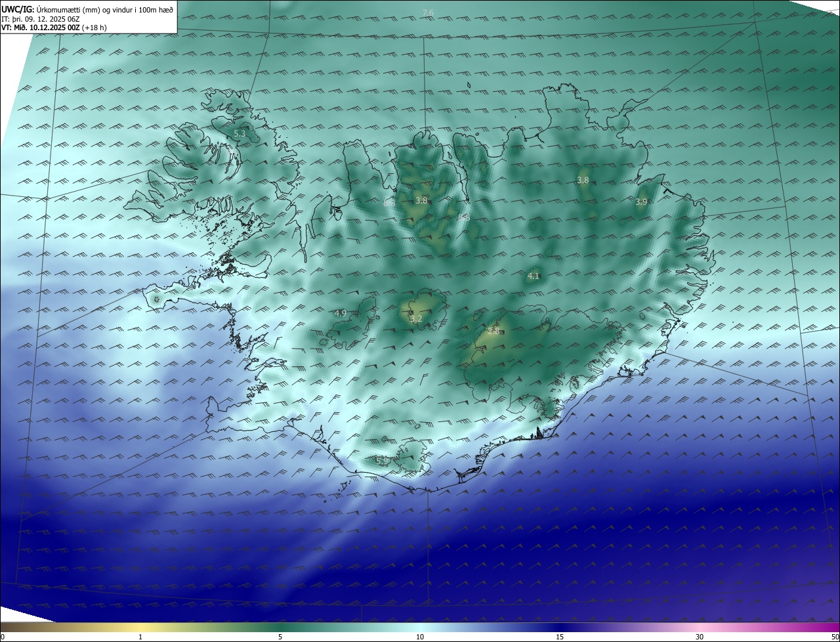Click the 2.8 value label
The width and height of the screenshot is (840, 642).
[x=493, y=332]
